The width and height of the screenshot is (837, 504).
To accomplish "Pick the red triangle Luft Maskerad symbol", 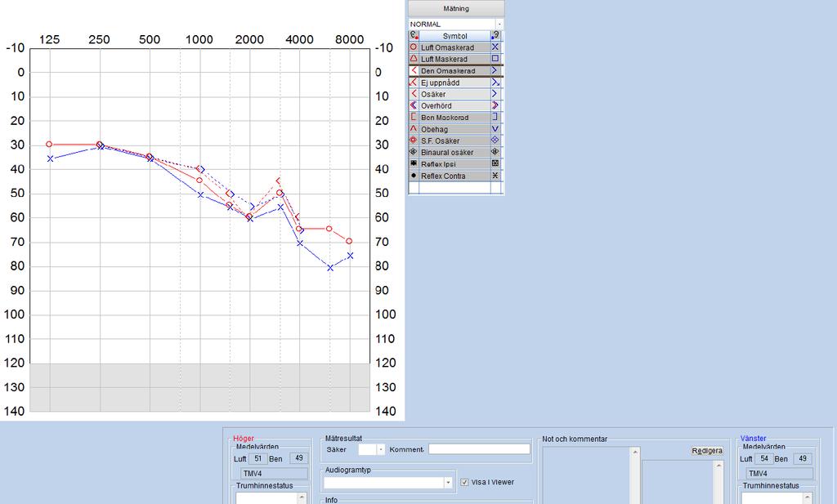I will [413, 59].
